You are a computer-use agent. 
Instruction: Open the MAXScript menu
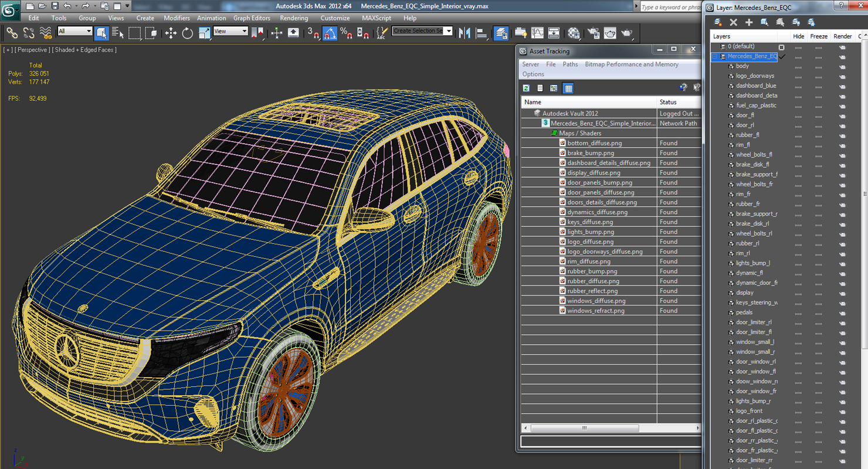tap(377, 18)
